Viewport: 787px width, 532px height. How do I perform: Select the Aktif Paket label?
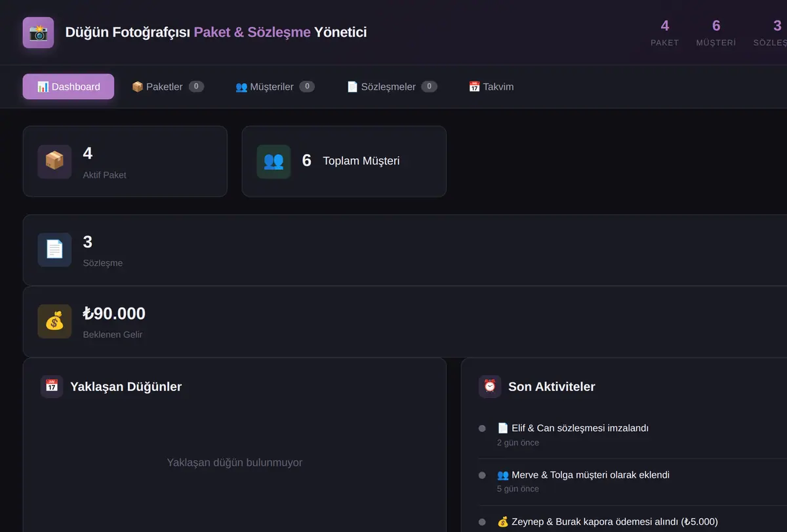[x=105, y=175]
